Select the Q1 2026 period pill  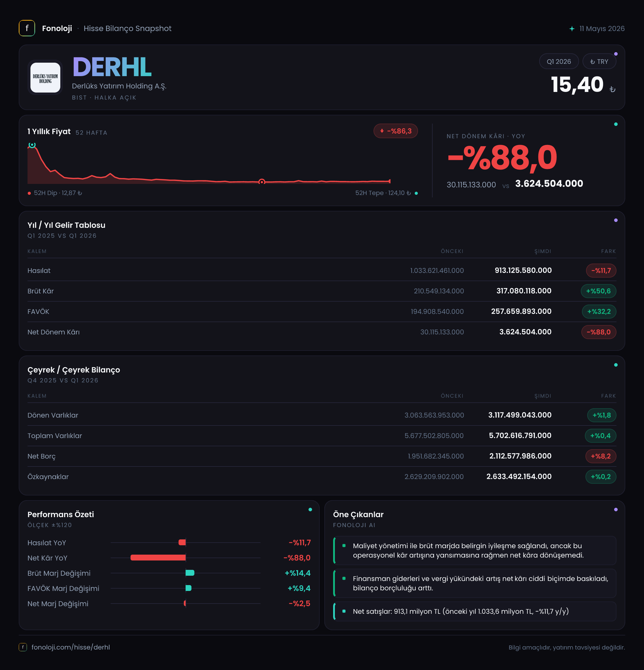[x=559, y=61]
